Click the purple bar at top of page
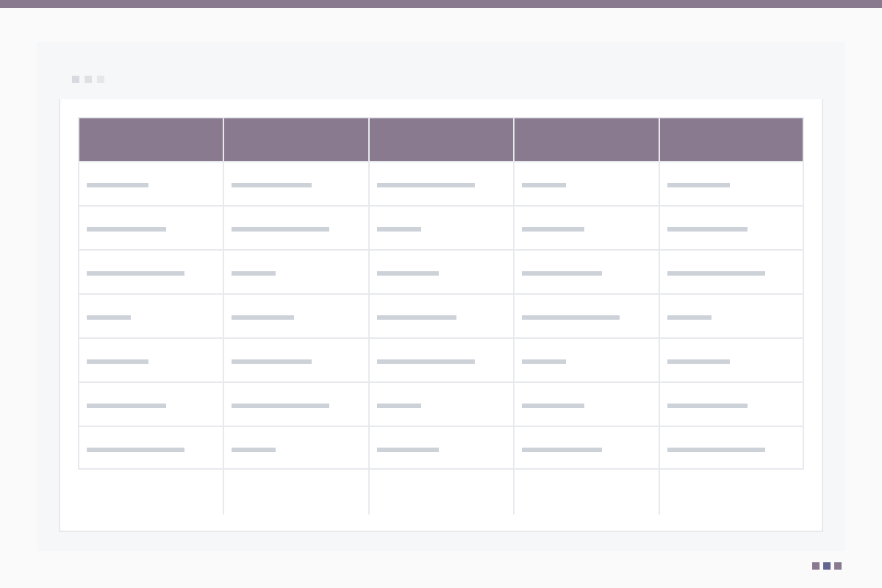Image resolution: width=882 pixels, height=588 pixels. click(441, 4)
